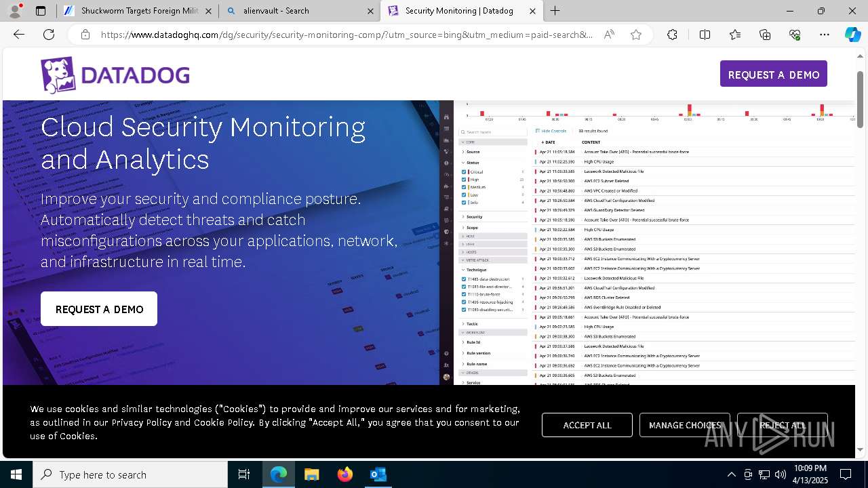Toggle Split screen in Edge toolbar
The image size is (868, 488).
[705, 35]
